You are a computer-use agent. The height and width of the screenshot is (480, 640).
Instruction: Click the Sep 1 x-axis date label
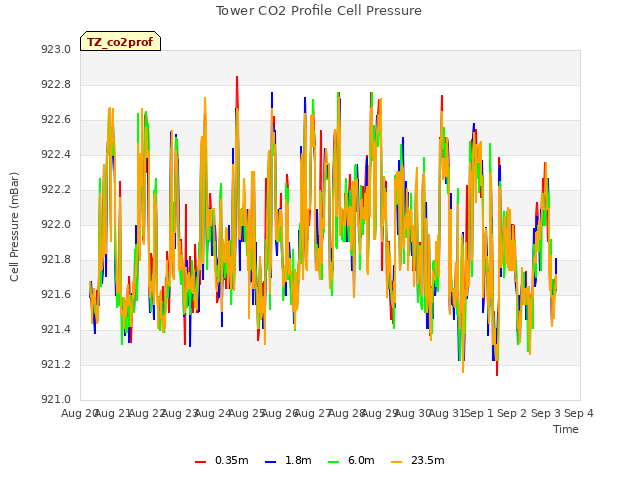480,413
